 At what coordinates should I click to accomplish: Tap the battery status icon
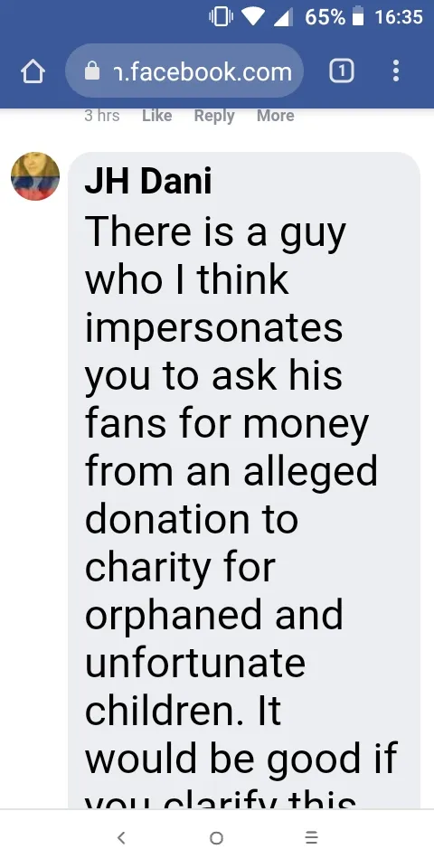(x=358, y=17)
